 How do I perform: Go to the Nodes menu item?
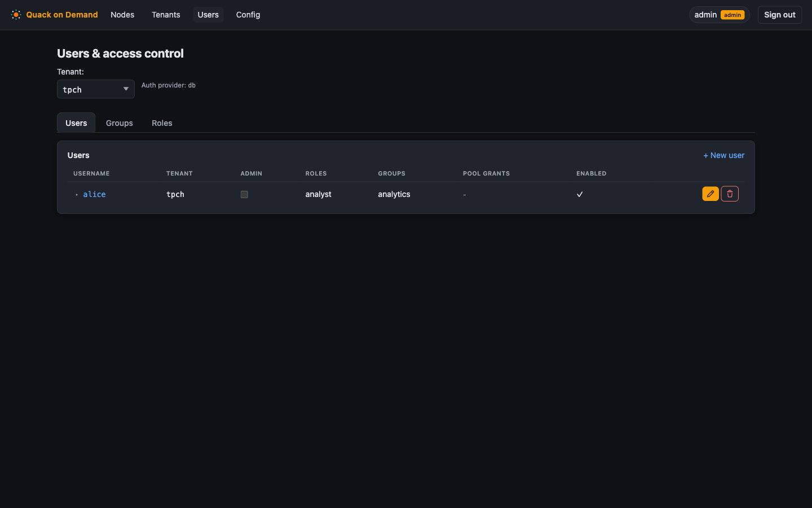[122, 15]
